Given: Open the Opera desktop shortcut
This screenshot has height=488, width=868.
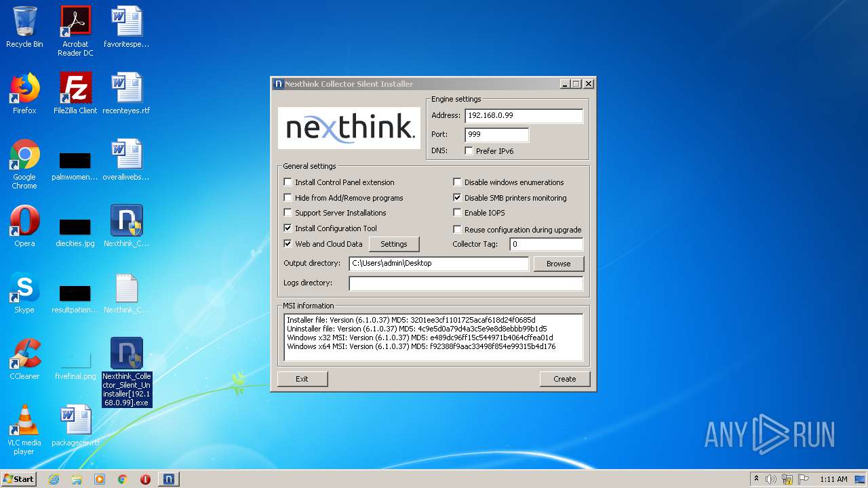Looking at the screenshot, I should 24,226.
